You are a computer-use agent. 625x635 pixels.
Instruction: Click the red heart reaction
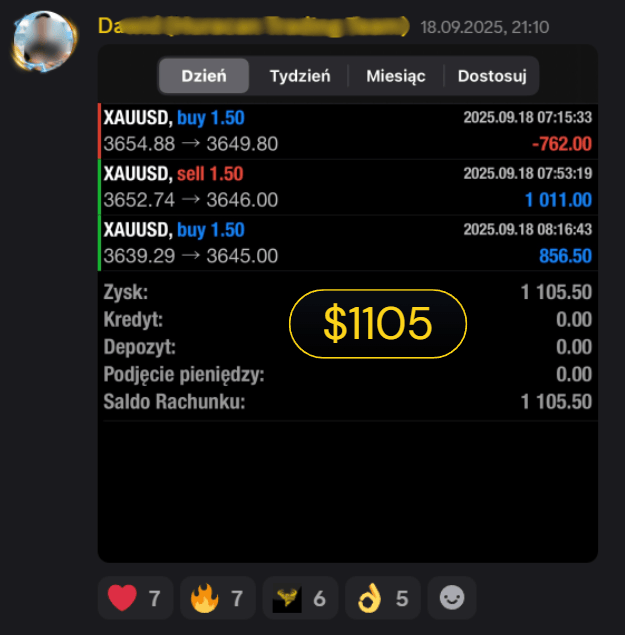(x=135, y=598)
